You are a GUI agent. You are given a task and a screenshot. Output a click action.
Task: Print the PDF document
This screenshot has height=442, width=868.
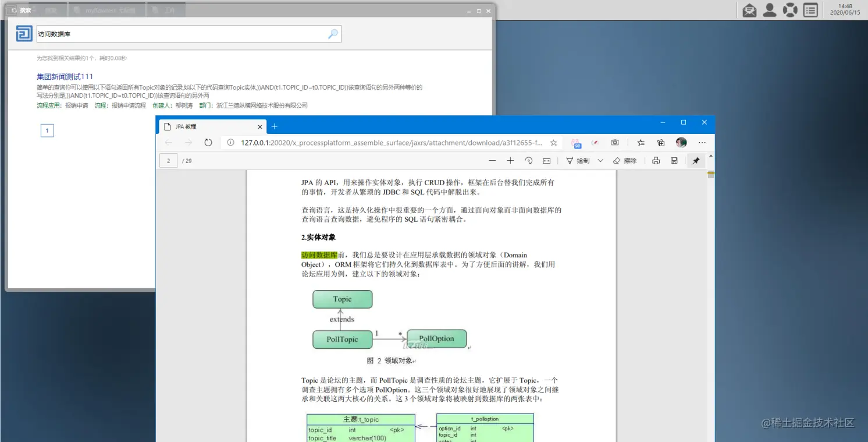[656, 160]
